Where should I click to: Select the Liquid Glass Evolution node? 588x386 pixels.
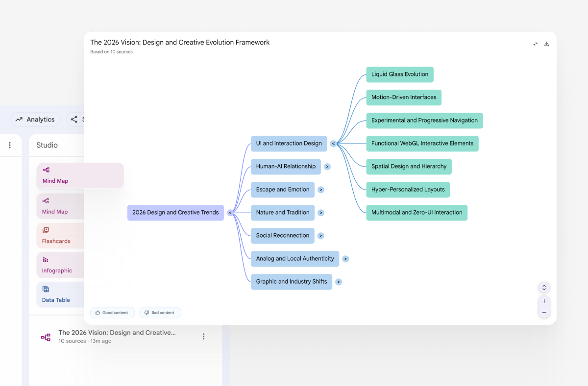[399, 74]
